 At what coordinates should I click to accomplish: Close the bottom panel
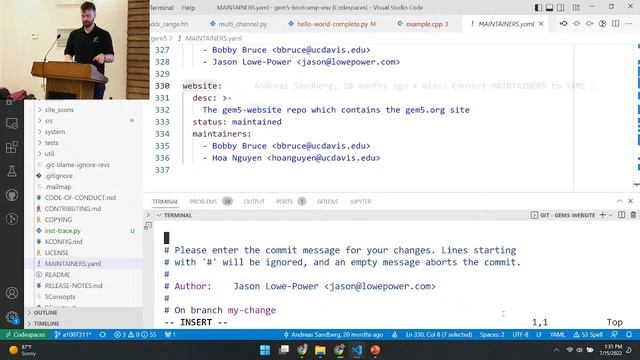pos(631,201)
